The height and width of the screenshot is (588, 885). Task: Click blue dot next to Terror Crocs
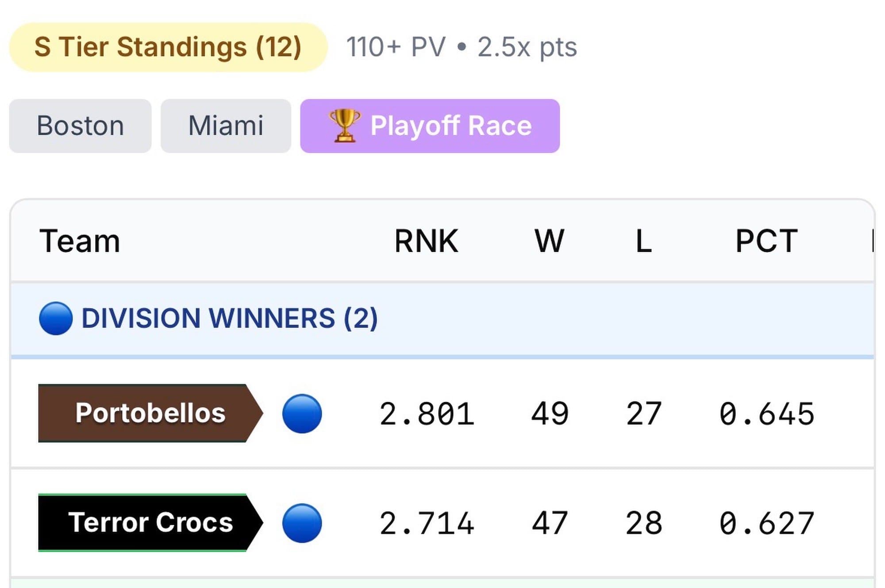point(302,523)
